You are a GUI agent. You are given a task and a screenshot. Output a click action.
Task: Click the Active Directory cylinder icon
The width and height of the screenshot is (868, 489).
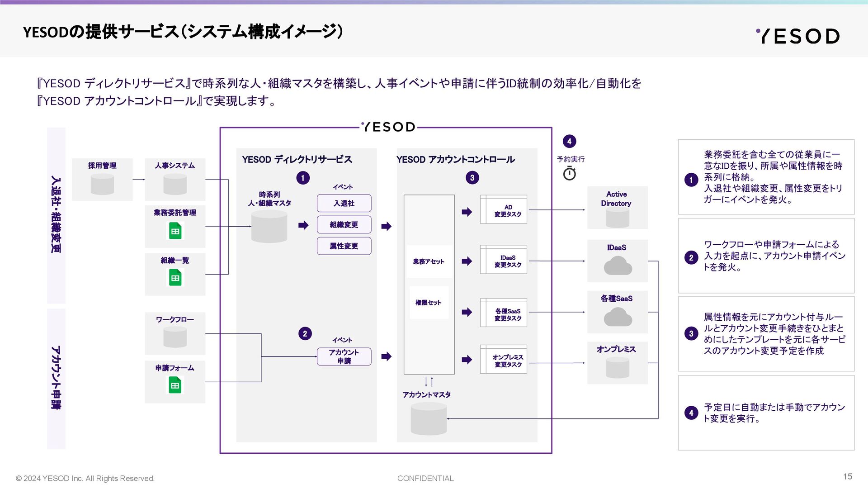coord(618,218)
